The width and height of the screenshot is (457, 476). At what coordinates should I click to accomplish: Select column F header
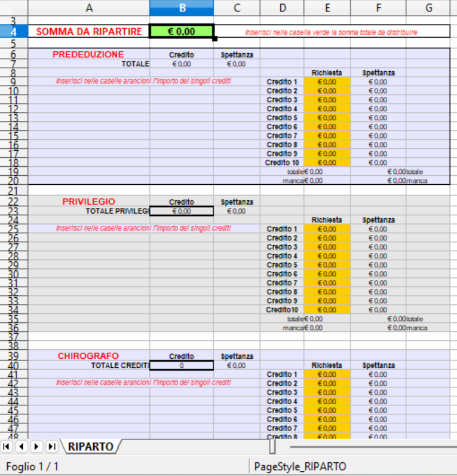point(379,8)
